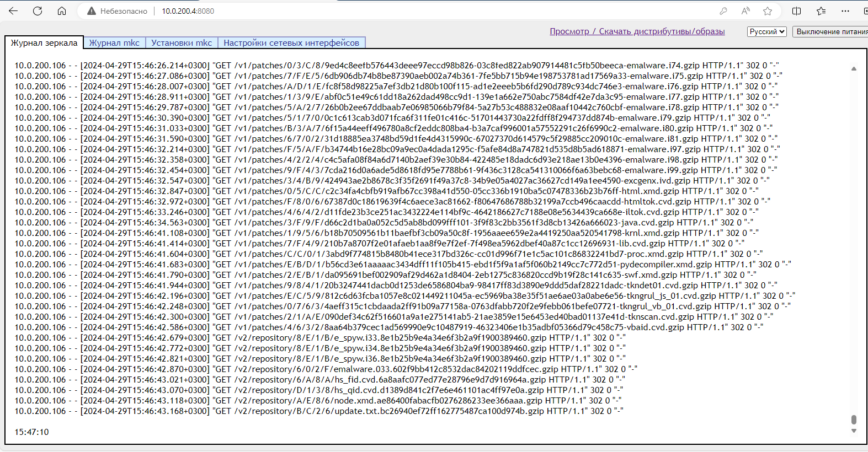The image size is (868, 452).
Task: Switch to the Журнал зеркала tab
Action: click(x=44, y=42)
